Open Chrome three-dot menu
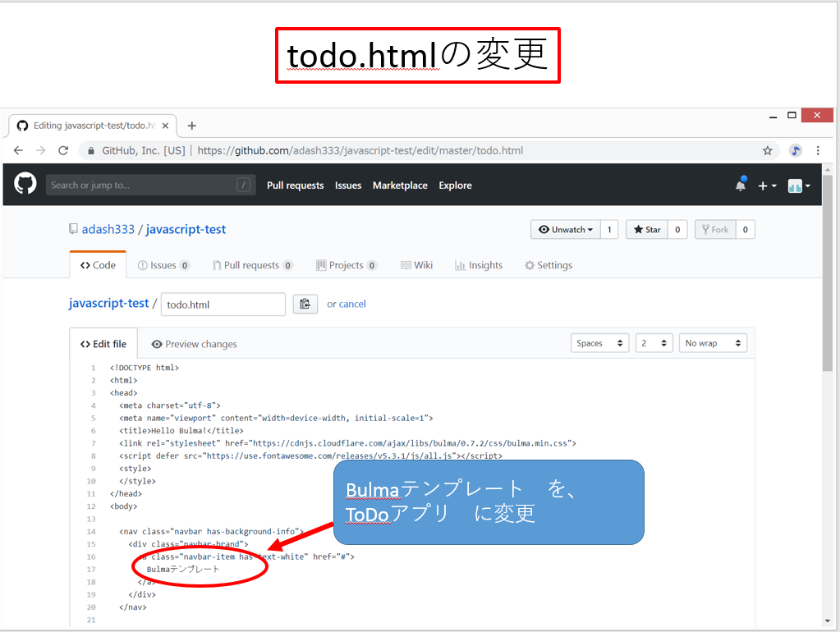840x632 pixels. point(818,150)
